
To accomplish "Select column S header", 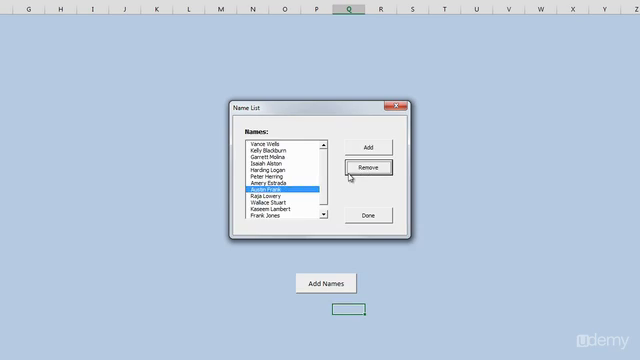I will point(413,9).
